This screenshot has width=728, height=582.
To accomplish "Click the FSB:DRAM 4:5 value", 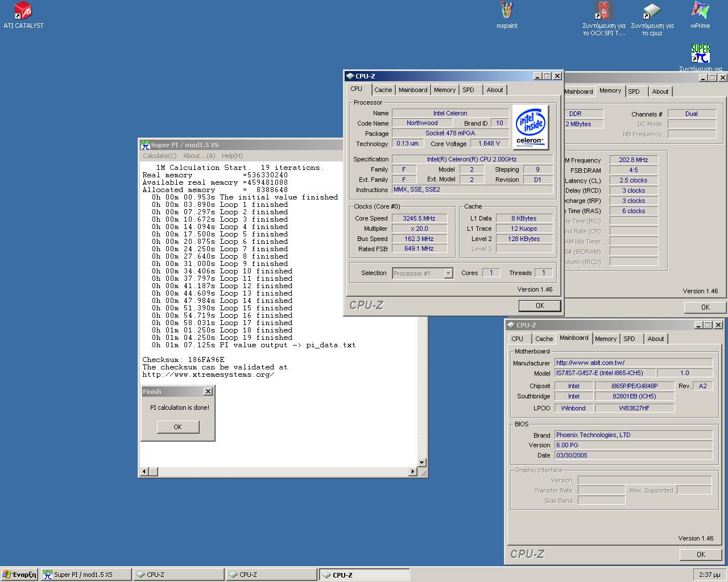I will coord(634,170).
